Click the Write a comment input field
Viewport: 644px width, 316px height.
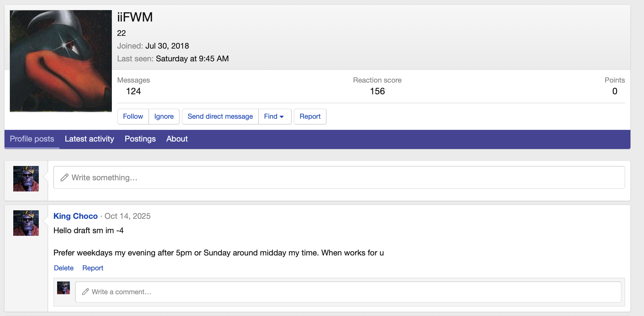348,292
